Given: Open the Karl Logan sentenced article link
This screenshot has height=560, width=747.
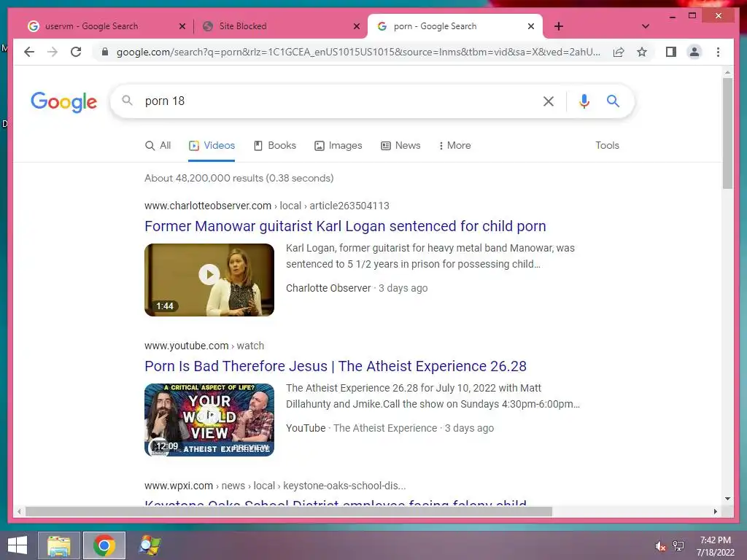Looking at the screenshot, I should coord(345,226).
